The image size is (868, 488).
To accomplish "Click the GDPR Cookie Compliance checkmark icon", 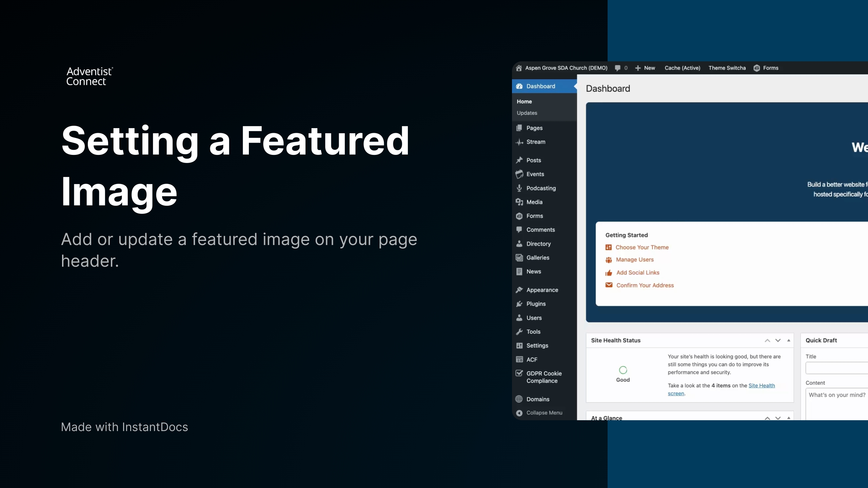I will [x=519, y=373].
